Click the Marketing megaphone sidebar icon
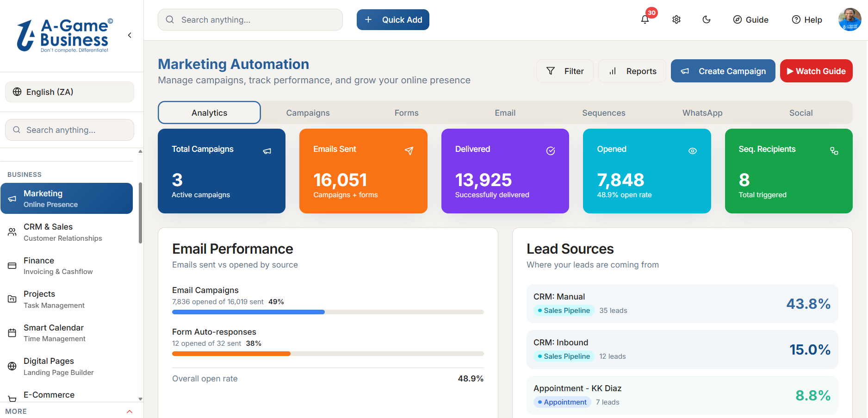 [12, 199]
